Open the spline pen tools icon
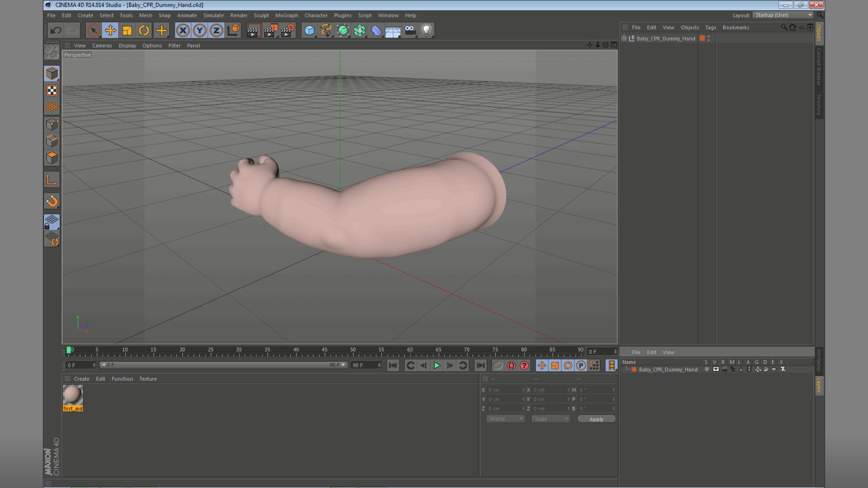The image size is (868, 488). click(x=326, y=30)
